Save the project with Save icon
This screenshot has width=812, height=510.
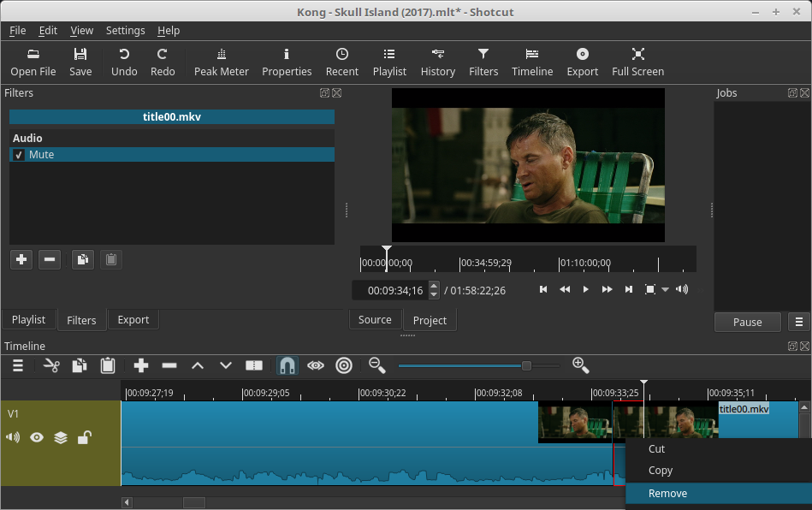click(80, 62)
